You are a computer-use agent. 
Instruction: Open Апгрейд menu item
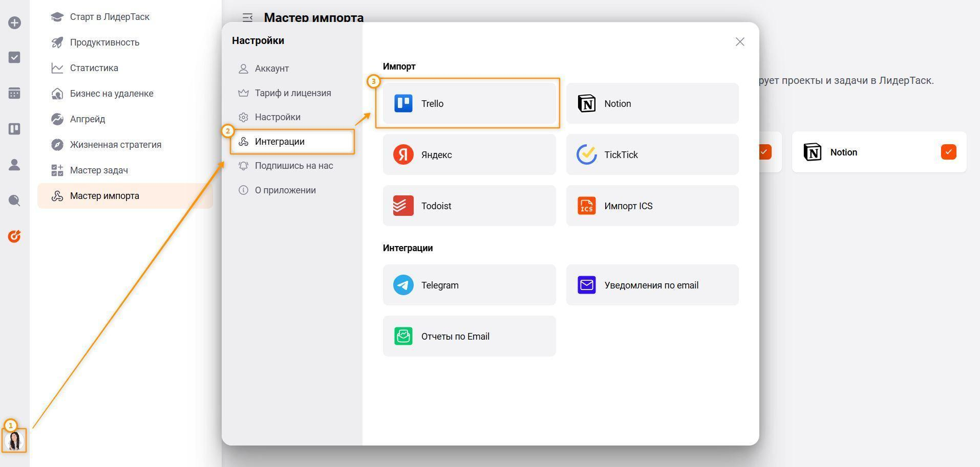coord(125,119)
